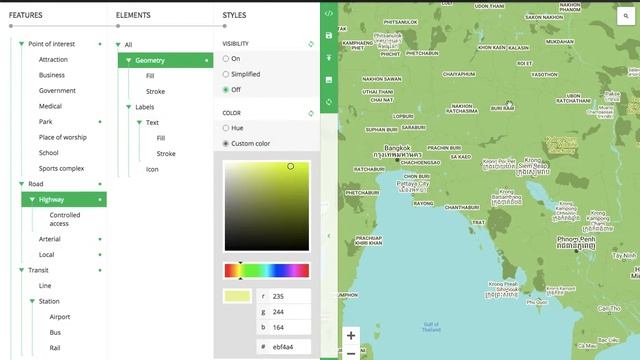This screenshot has width=640, height=360.
Task: Click the refresh icon in green toolbar
Action: pyautogui.click(x=329, y=102)
